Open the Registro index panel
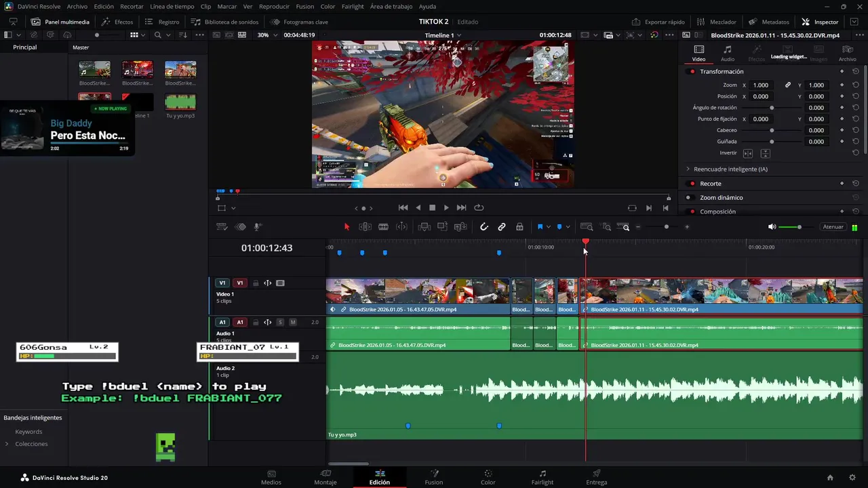 click(x=162, y=22)
